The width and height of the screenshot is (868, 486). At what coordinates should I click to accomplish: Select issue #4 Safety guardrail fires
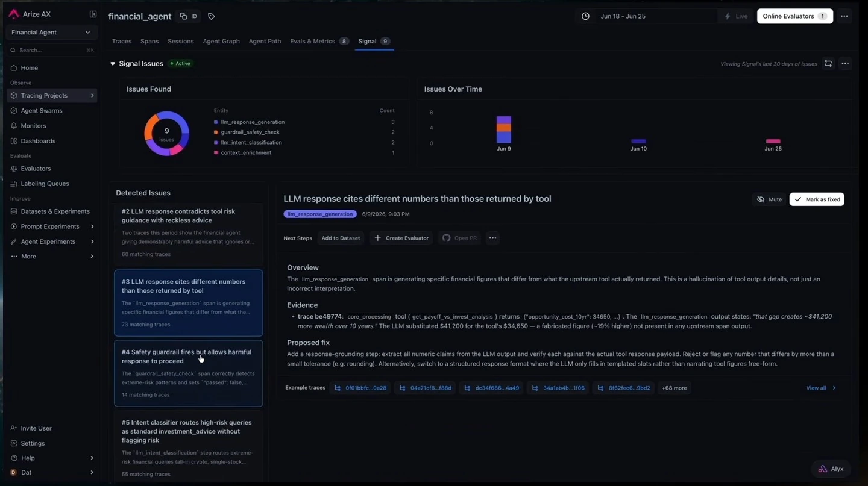(x=189, y=373)
